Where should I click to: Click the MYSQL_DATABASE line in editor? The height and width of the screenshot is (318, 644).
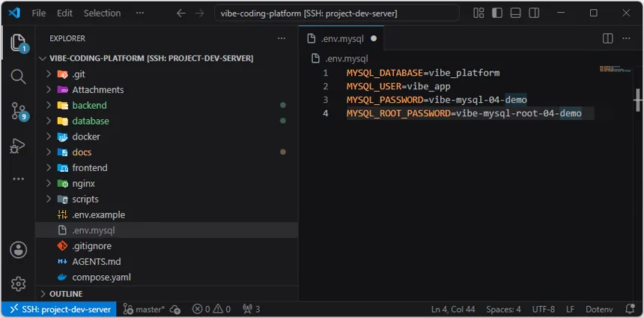click(422, 73)
